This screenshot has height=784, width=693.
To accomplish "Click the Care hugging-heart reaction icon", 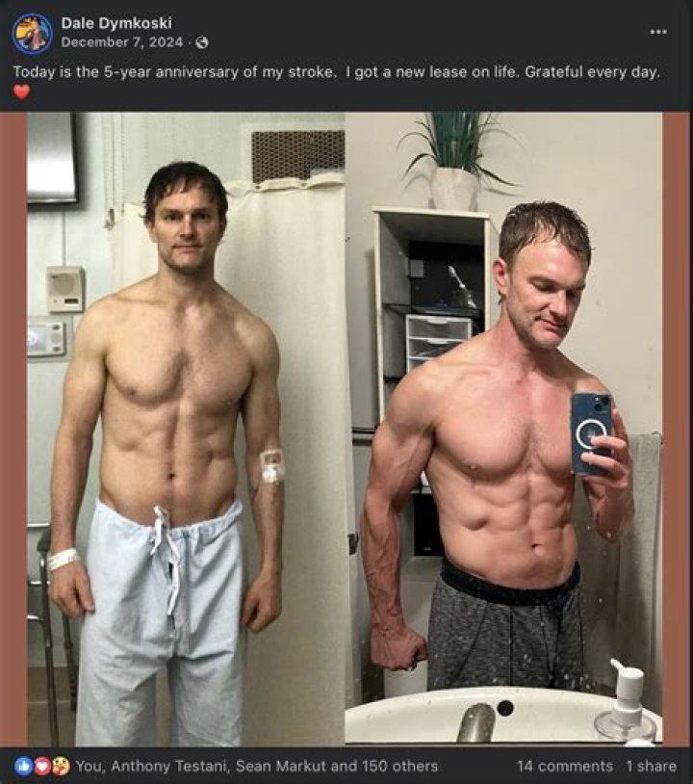I will click(x=61, y=766).
